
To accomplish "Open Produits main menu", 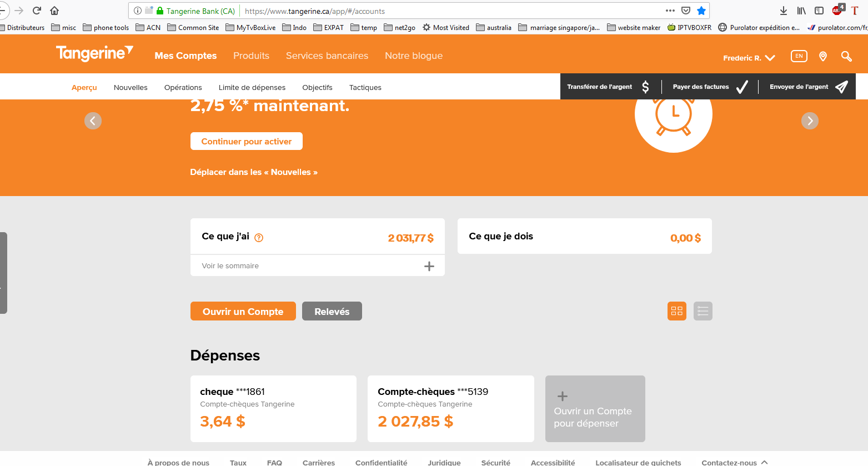I will [251, 56].
